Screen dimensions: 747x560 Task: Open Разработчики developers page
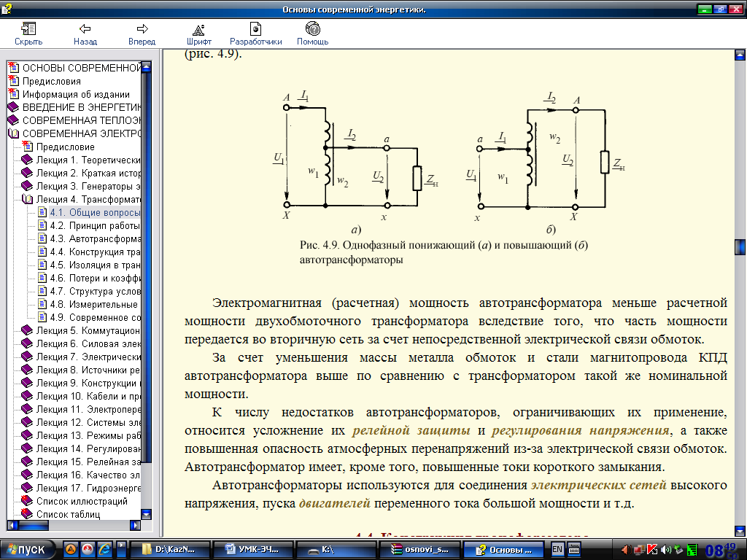pyautogui.click(x=256, y=34)
